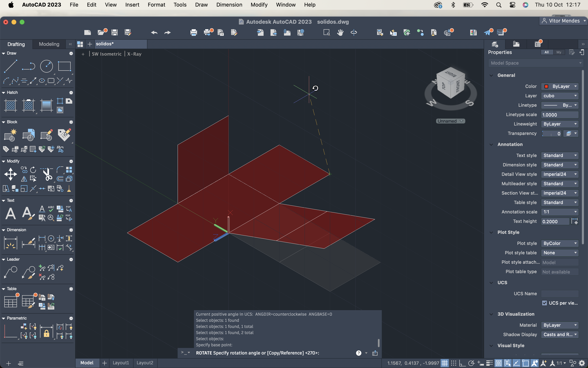Collapse the General properties section
The image size is (588, 368).
pyautogui.click(x=491, y=75)
